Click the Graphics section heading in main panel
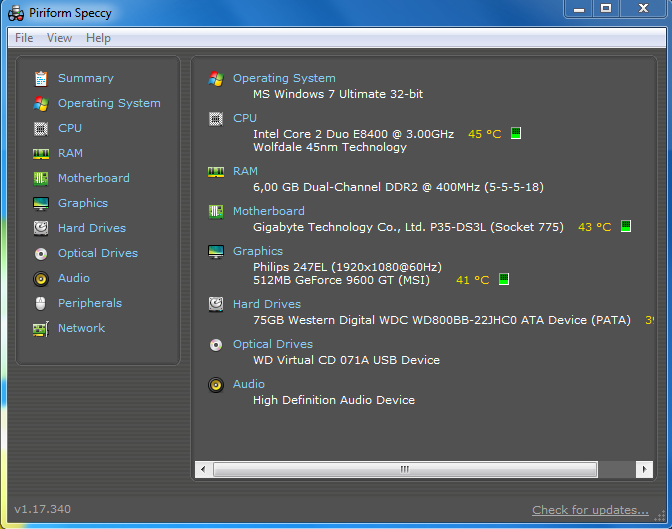 tap(257, 251)
